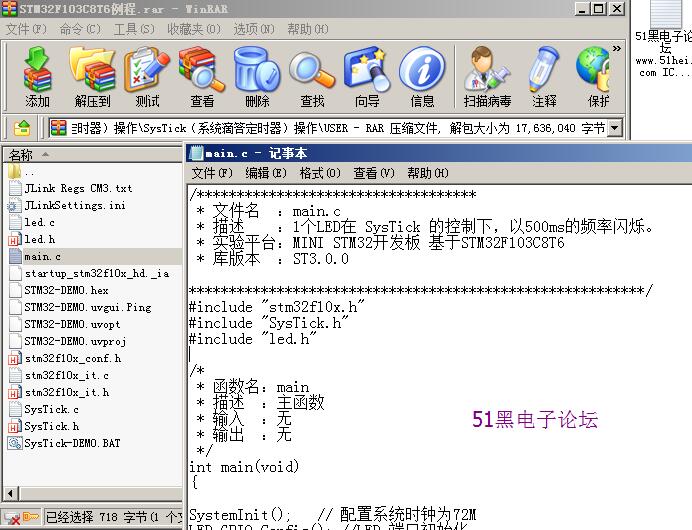Click the JLinkSettings.ini gear icon
Screen dimensions: 692x530
click(x=14, y=206)
